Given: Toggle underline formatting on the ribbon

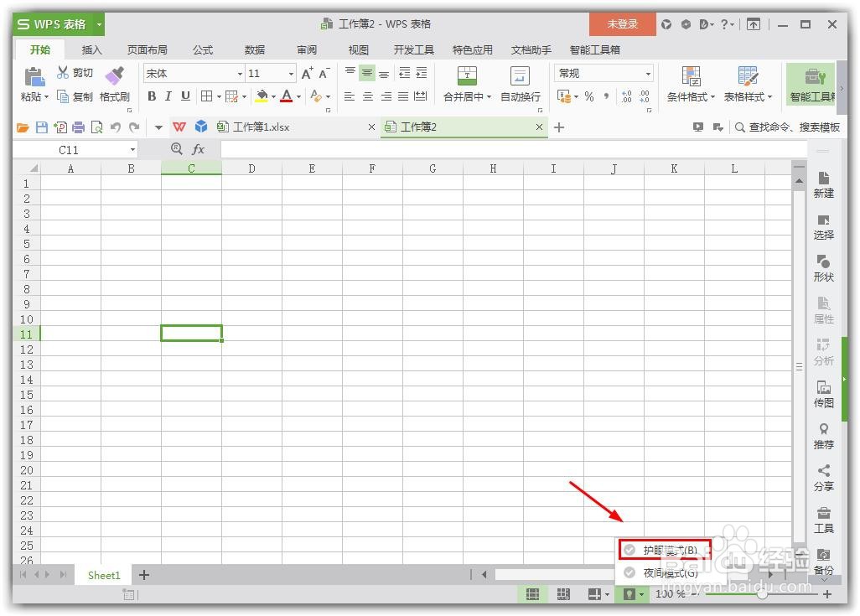Looking at the screenshot, I should 184,96.
